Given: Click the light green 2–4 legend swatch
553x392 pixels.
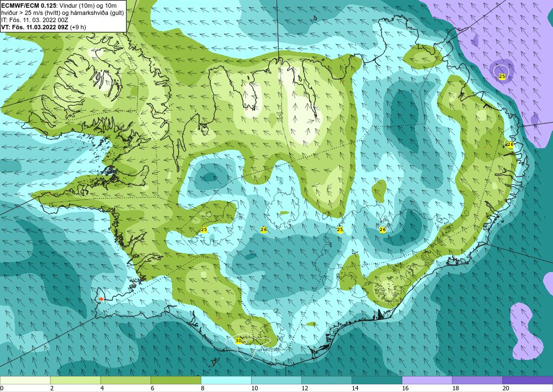Looking at the screenshot, I should pos(75,380).
